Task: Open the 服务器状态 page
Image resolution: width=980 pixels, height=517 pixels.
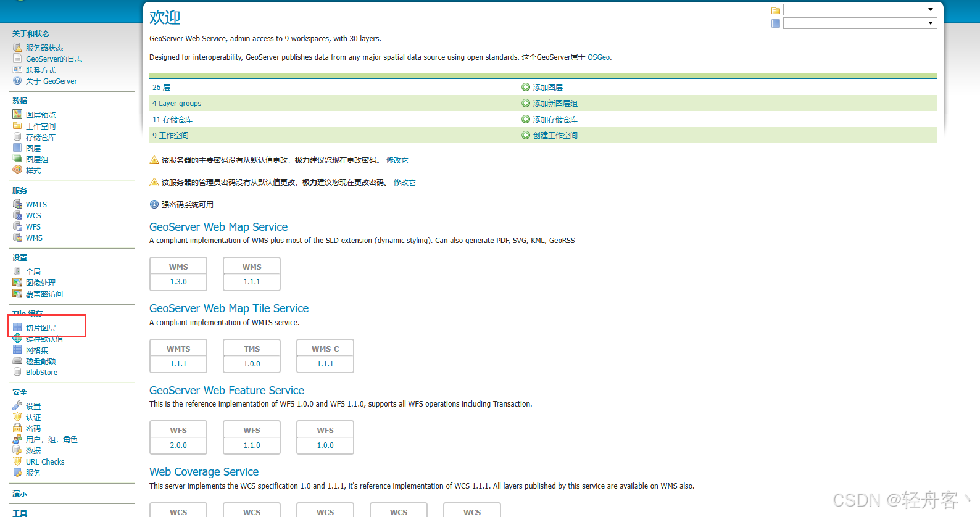Action: (x=44, y=48)
